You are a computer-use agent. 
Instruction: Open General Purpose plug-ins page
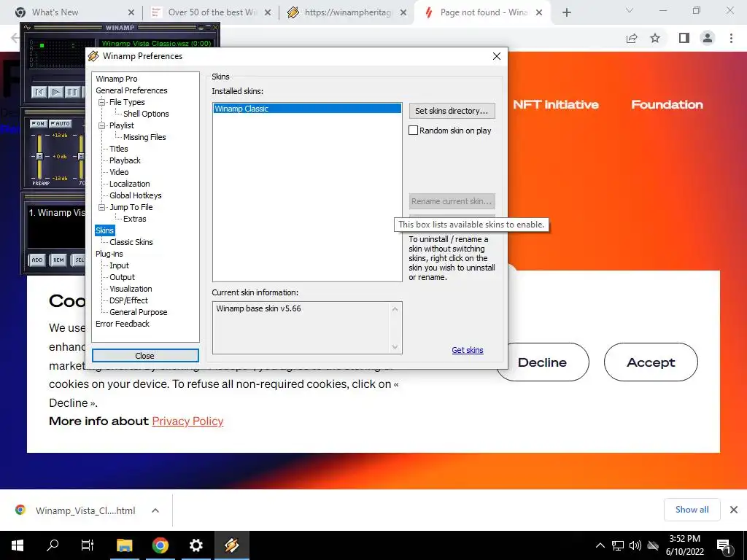138,312
